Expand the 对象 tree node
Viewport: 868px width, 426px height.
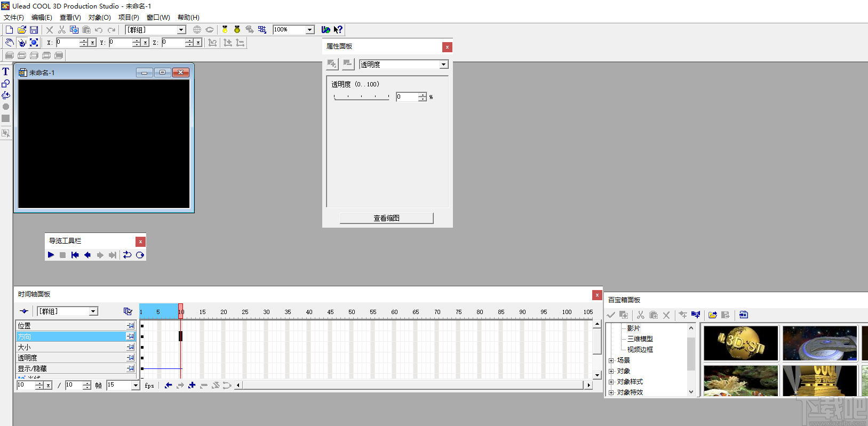[x=611, y=371]
